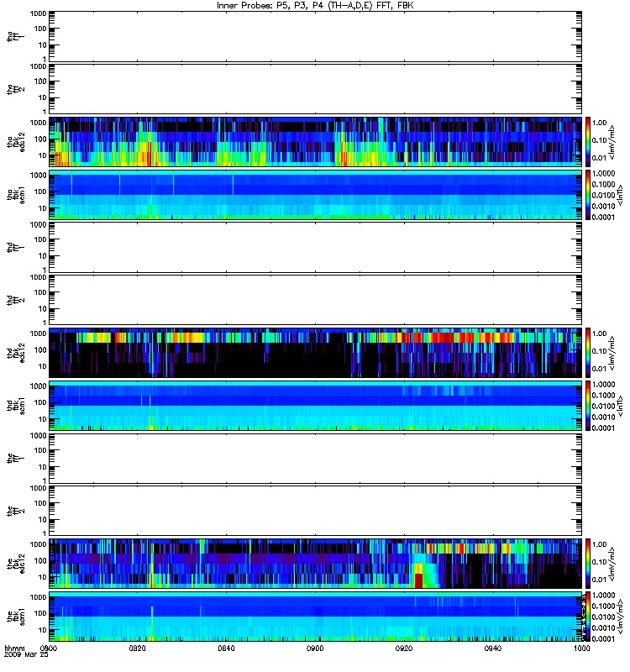The height and width of the screenshot is (672, 630).
Task: Click the "2009 Mar 25" date label
Action: [x=26, y=654]
